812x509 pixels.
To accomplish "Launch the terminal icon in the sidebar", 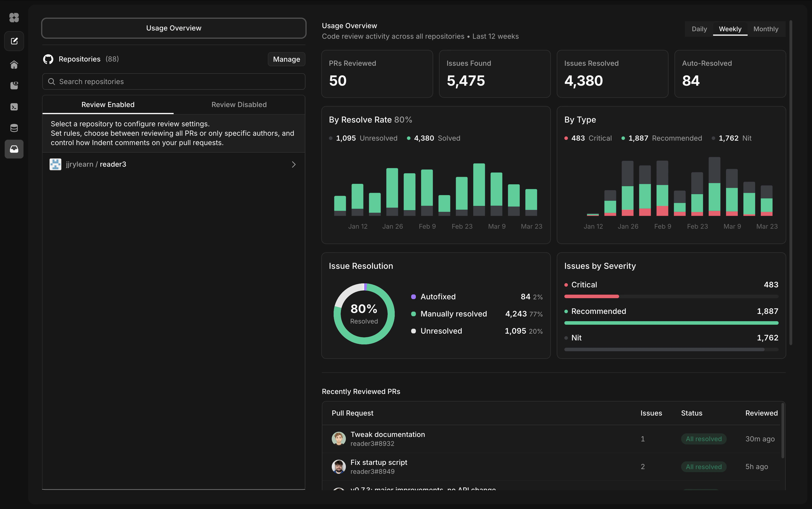I will [14, 106].
